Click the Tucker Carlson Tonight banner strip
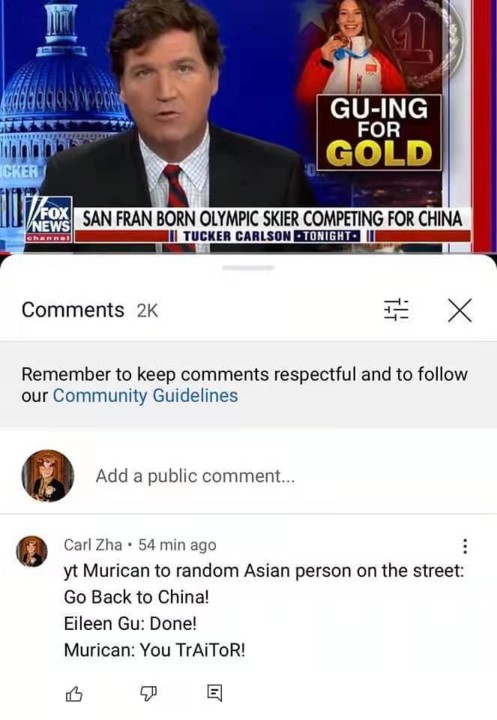 273,236
